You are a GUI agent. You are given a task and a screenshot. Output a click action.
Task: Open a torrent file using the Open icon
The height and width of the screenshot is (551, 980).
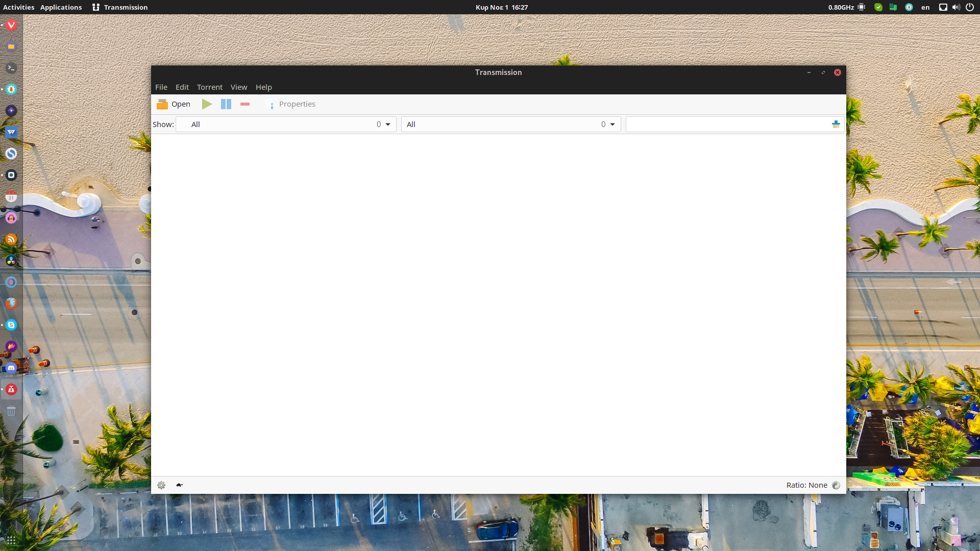tap(173, 104)
